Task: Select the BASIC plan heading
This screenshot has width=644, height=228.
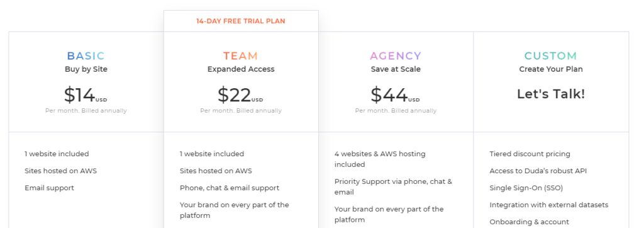Action: click(86, 56)
